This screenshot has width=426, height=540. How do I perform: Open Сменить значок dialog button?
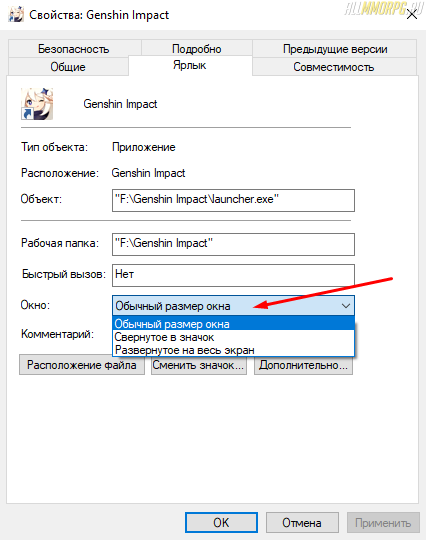199,365
